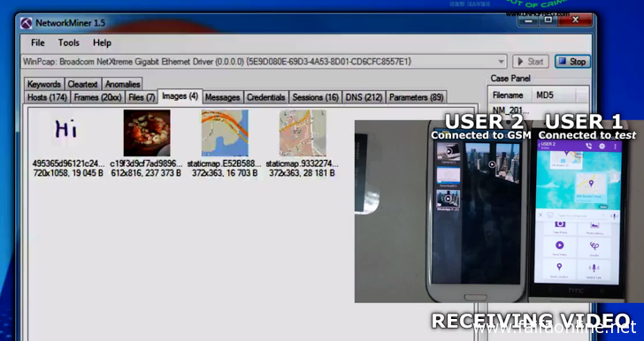Open the File menu

tap(38, 42)
